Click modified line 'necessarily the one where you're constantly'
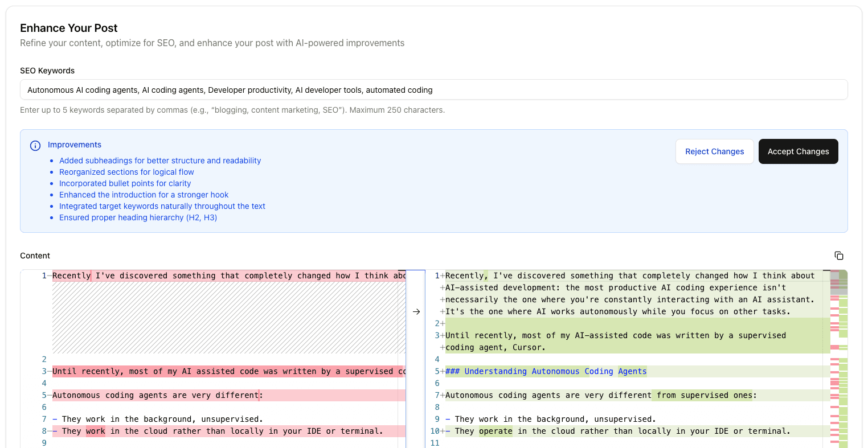 point(630,299)
